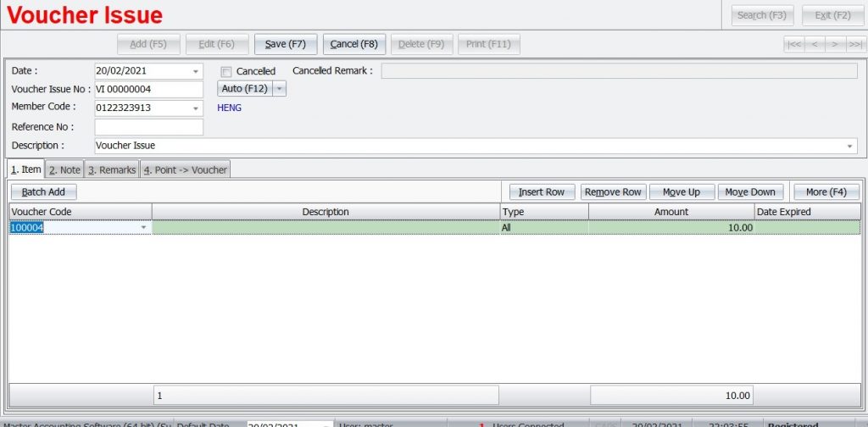
Task: Open the 3. Remarks tab
Action: coord(112,169)
